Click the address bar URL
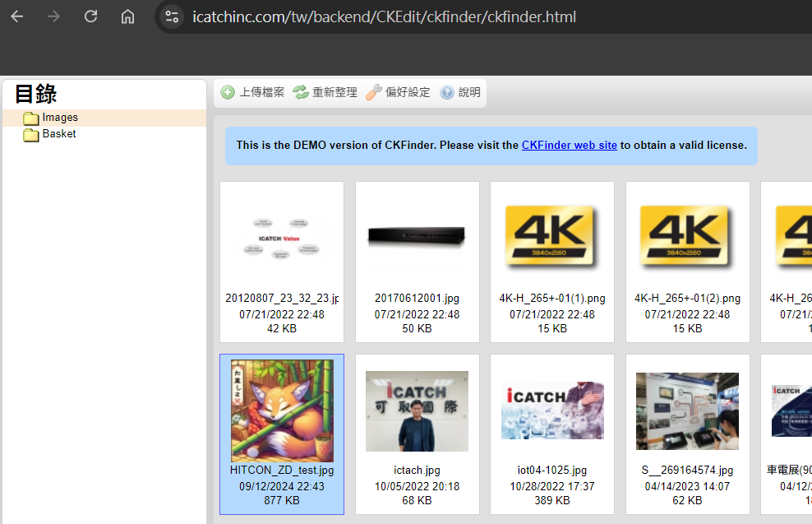812x524 pixels. pyautogui.click(x=384, y=16)
